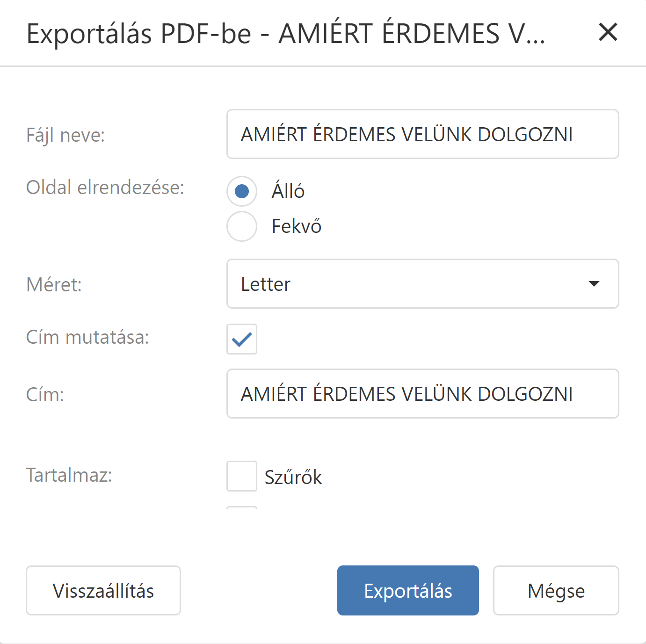Screen dimensions: 646x644
Task: Click the Álló label text
Action: (x=288, y=191)
